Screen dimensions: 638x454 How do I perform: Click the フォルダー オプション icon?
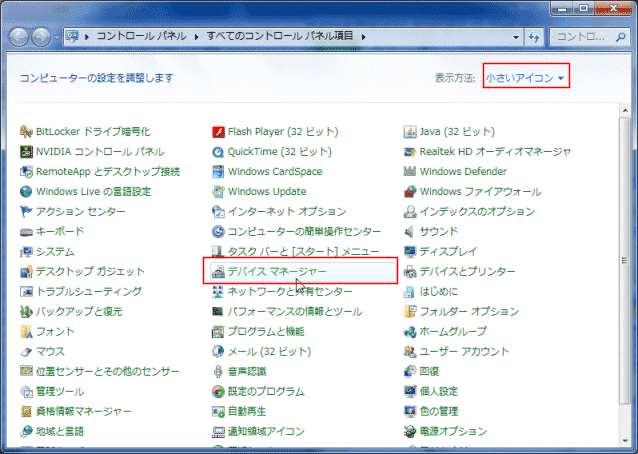pos(410,312)
